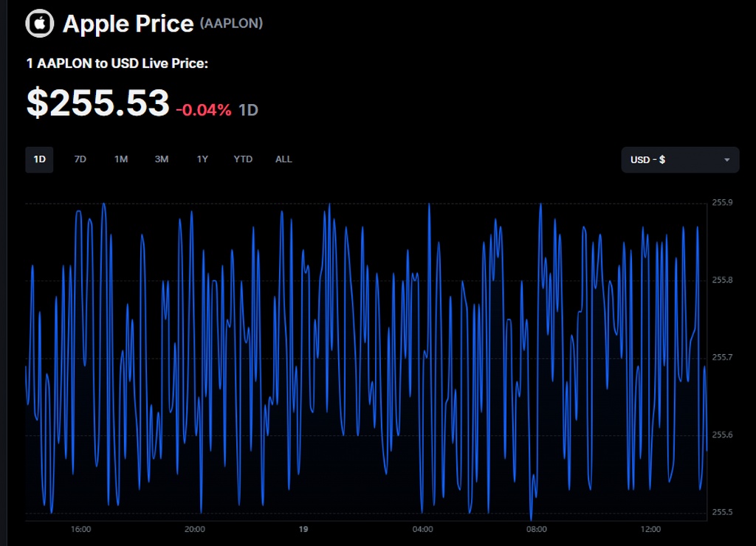The image size is (756, 546).
Task: Click the Apple Price heading
Action: (x=128, y=23)
